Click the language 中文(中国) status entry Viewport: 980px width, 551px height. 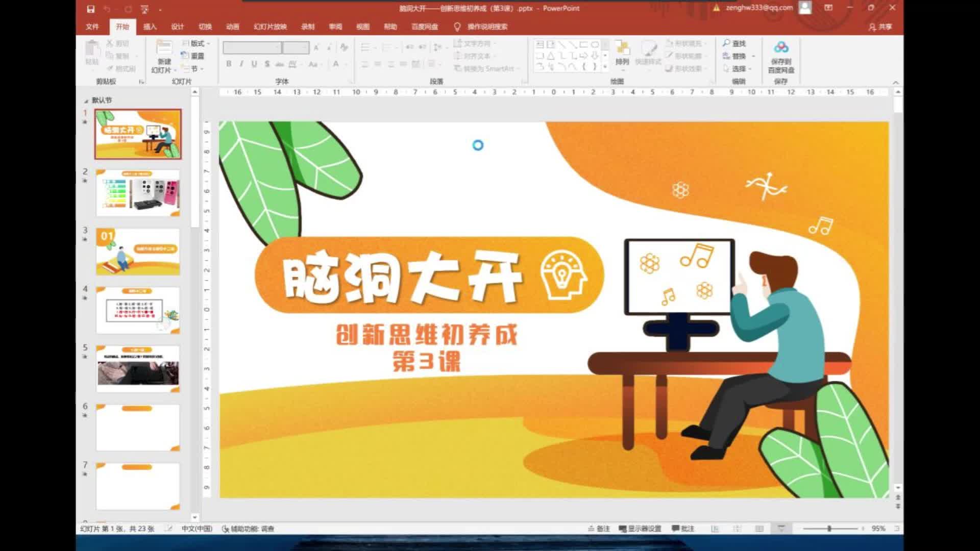[x=197, y=529]
